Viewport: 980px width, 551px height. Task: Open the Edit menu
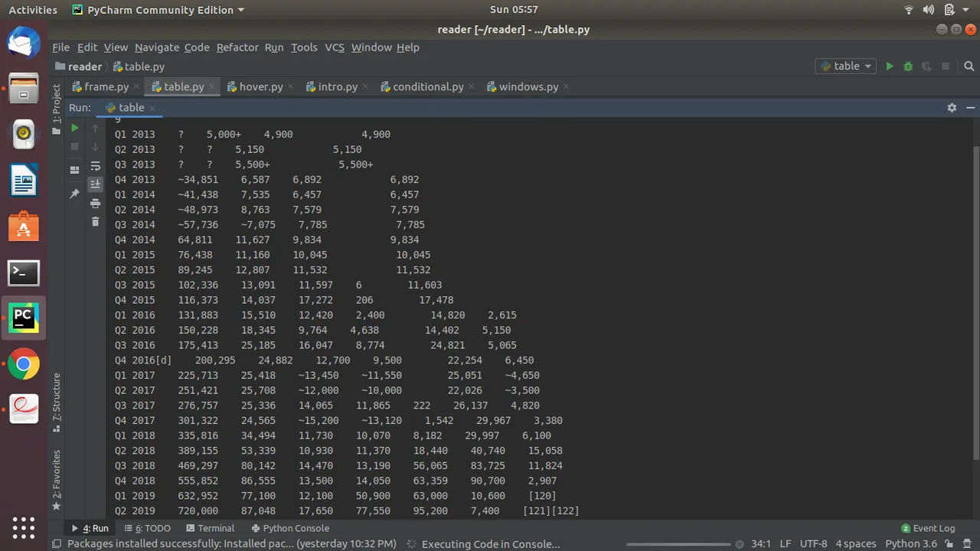click(x=87, y=47)
